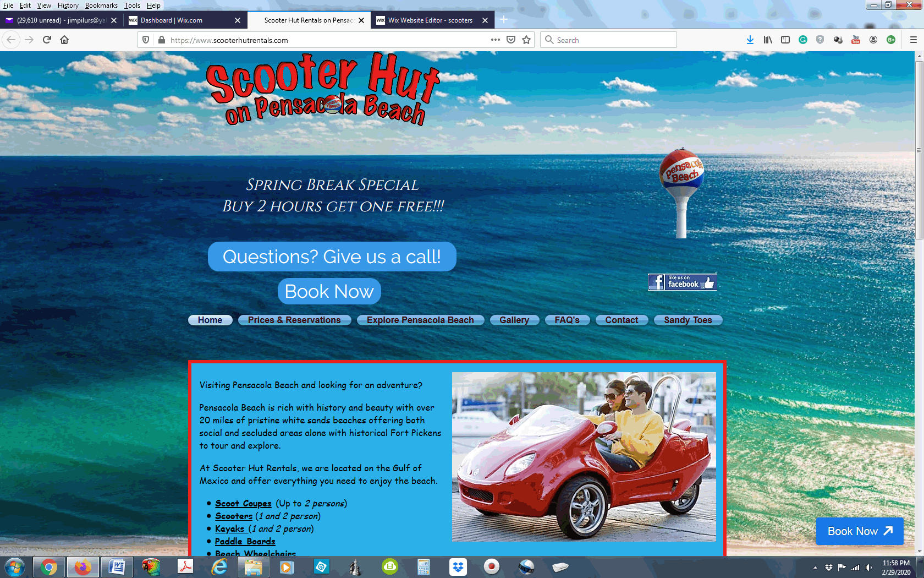Viewport: 924px width, 578px height.
Task: Bookmark this page with the star
Action: (x=526, y=40)
